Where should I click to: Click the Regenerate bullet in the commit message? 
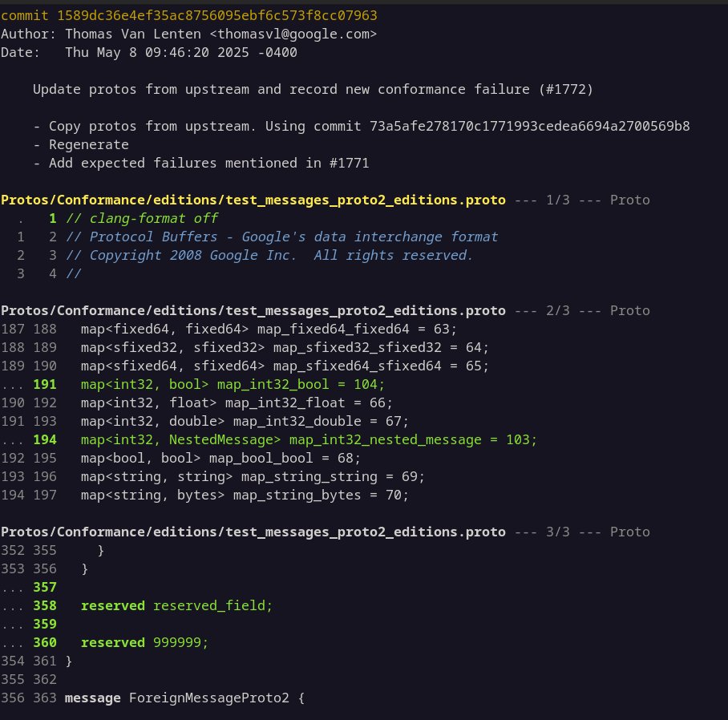(88, 144)
